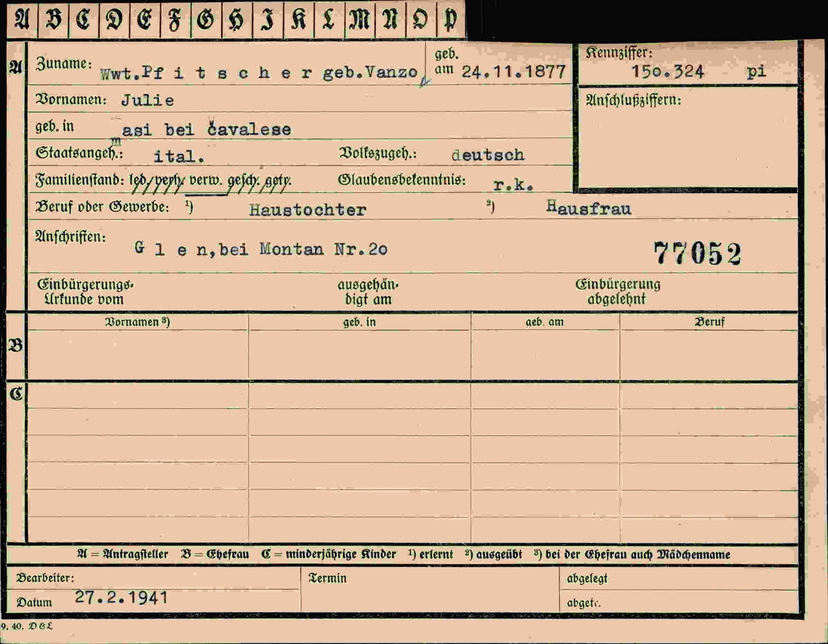Screen dimensions: 828x644
Task: Click the 'geb. in' column header in table
Action: [359, 322]
